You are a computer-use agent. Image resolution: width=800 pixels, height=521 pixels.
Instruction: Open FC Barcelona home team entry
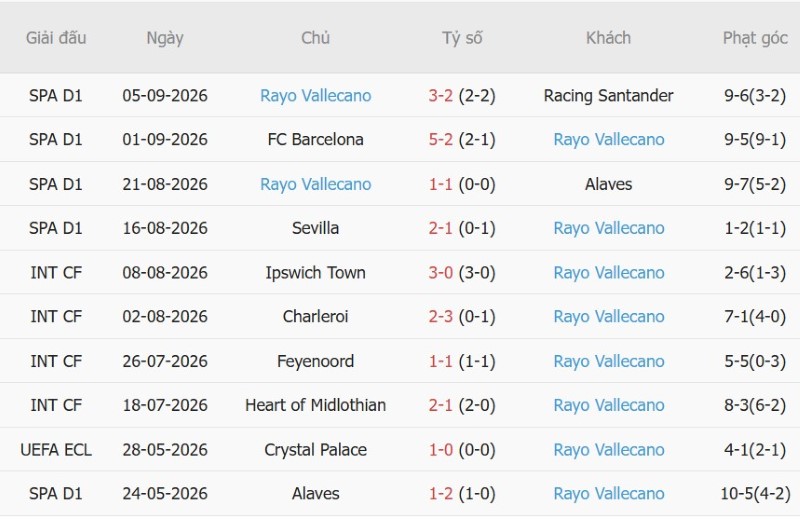pyautogui.click(x=315, y=139)
